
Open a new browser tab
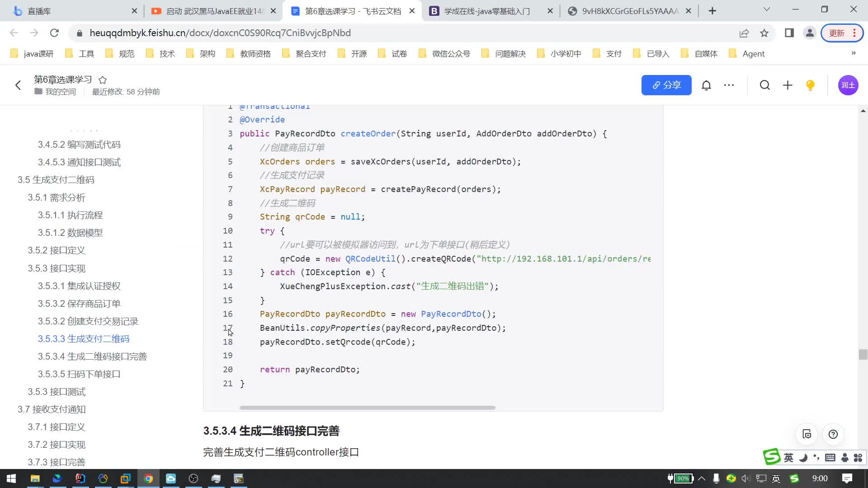(x=712, y=11)
